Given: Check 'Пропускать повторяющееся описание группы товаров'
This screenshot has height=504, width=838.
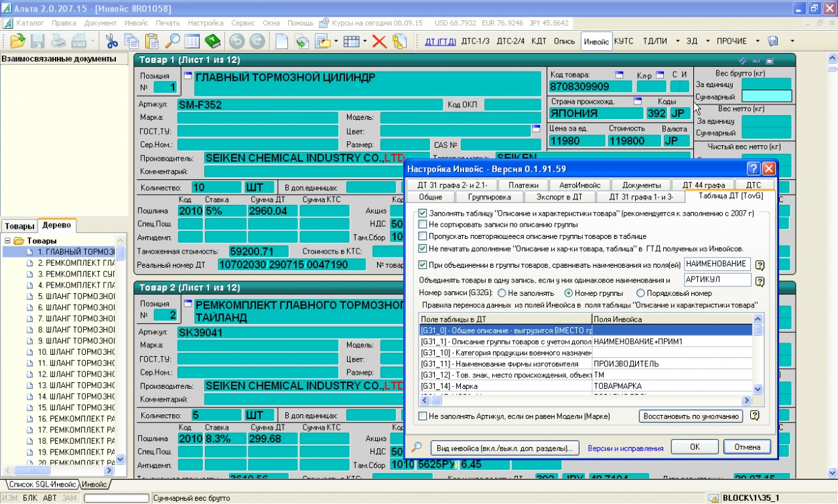Looking at the screenshot, I should tap(423, 236).
